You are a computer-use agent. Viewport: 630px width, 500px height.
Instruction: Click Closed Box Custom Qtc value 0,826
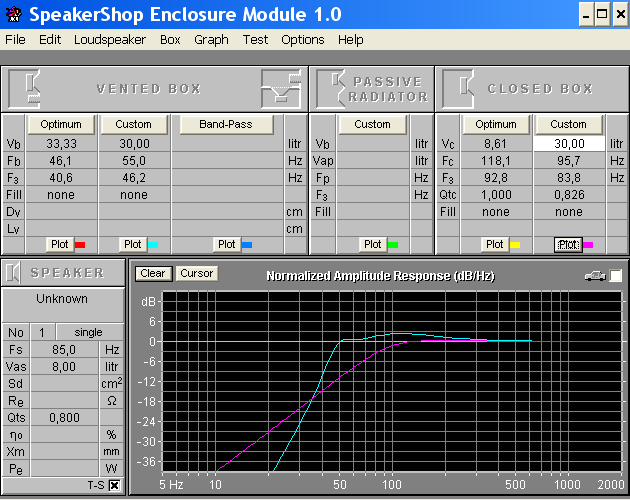[x=569, y=195]
